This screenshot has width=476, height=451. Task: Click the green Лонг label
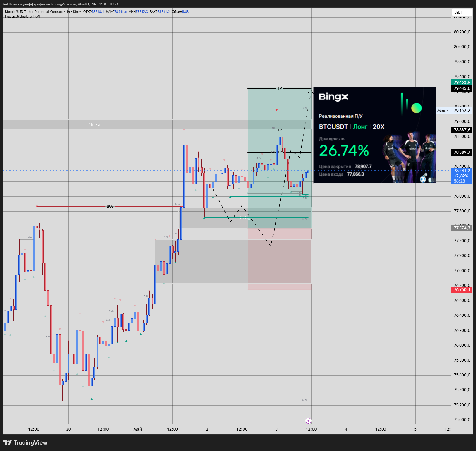pos(360,127)
